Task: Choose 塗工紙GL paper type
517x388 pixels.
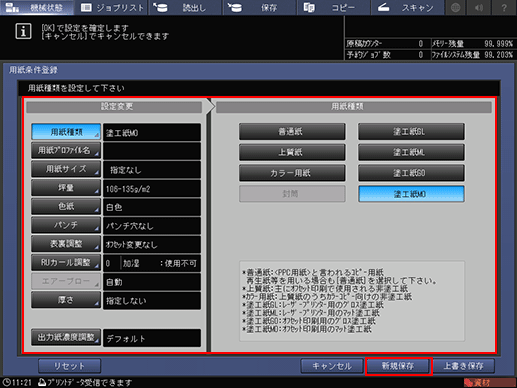Action: point(411,131)
